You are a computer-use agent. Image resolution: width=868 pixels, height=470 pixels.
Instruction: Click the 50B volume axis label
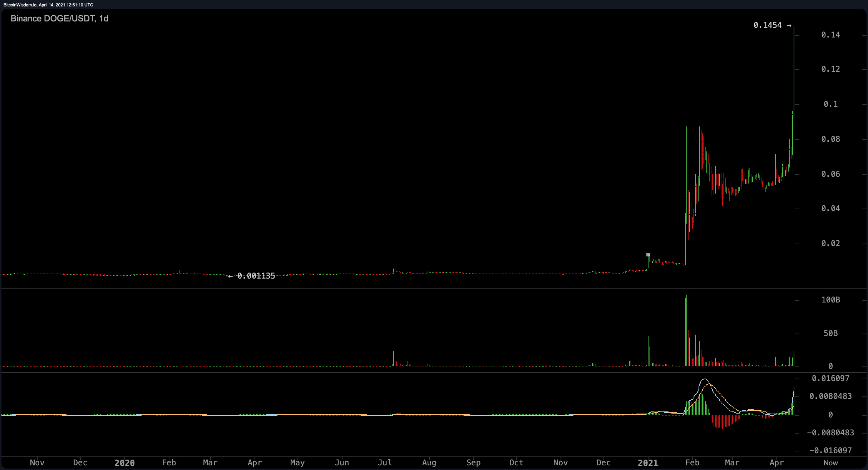coord(830,334)
